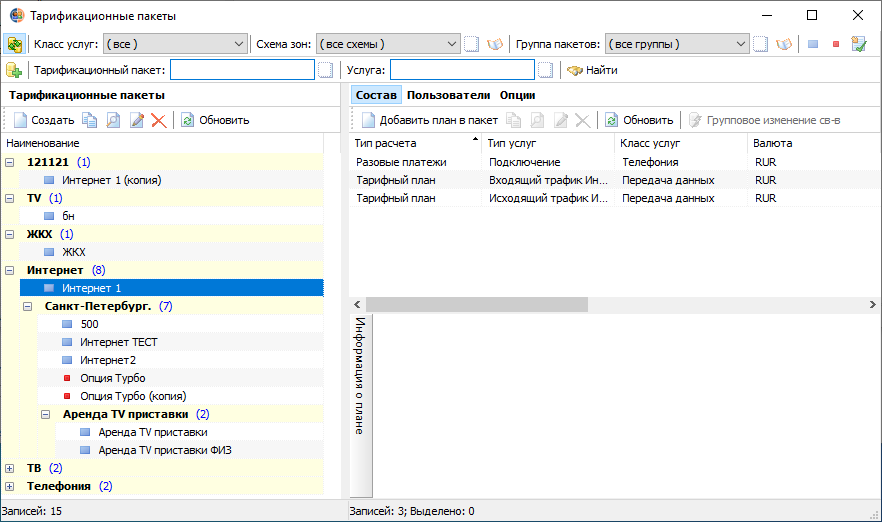Click Групповое изменение св-в button
The height and width of the screenshot is (522, 882).
click(765, 120)
